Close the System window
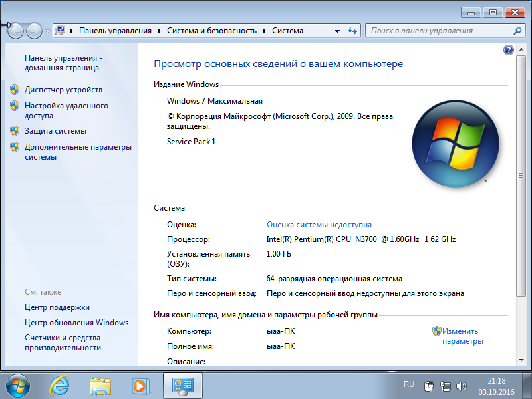Screen dimensions: 532x399 coord(515,13)
